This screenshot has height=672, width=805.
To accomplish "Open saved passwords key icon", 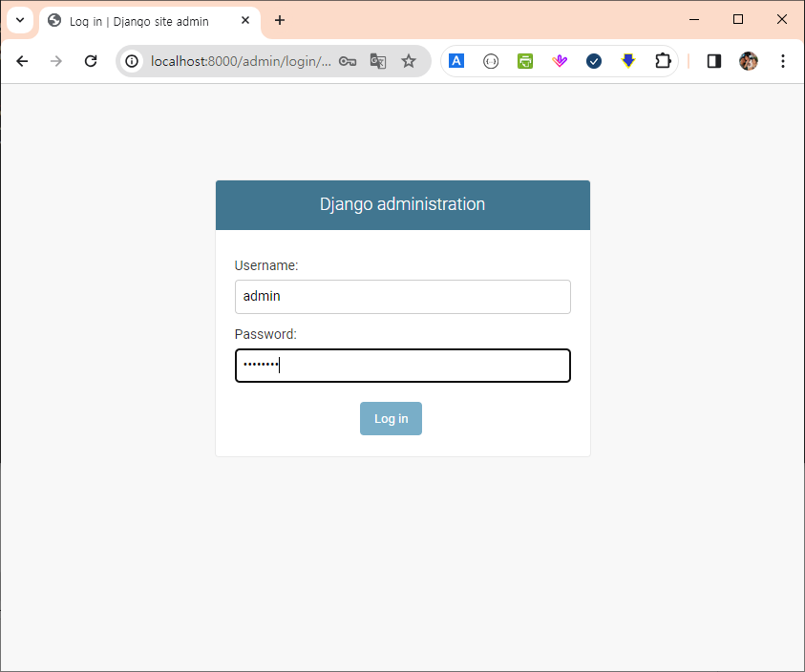I will click(x=348, y=61).
